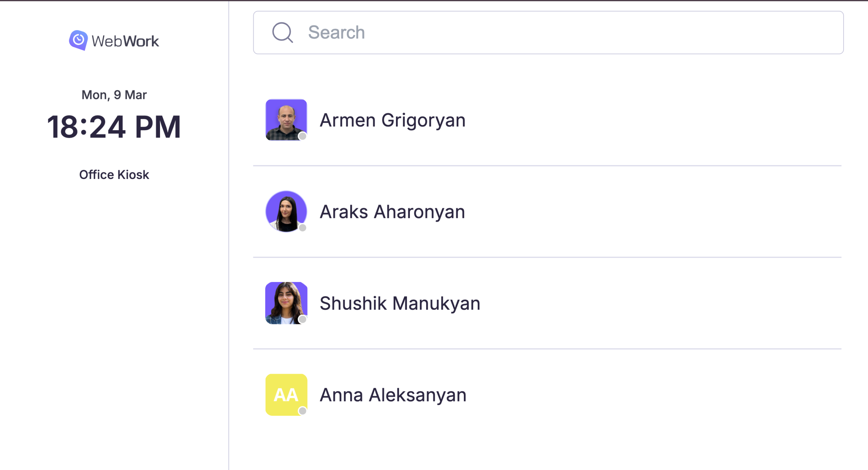Select Araks Aharonyan's round avatar
The width and height of the screenshot is (868, 470).
pyautogui.click(x=286, y=211)
